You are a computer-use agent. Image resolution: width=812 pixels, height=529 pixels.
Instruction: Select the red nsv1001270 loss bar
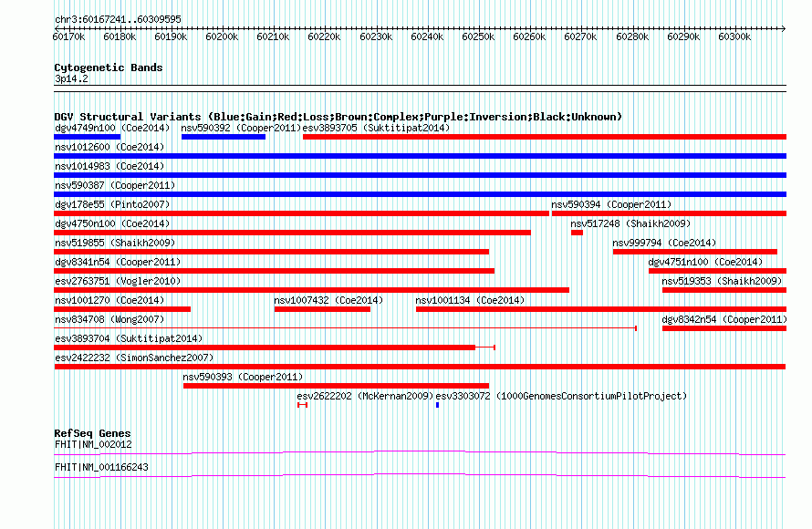click(122, 309)
